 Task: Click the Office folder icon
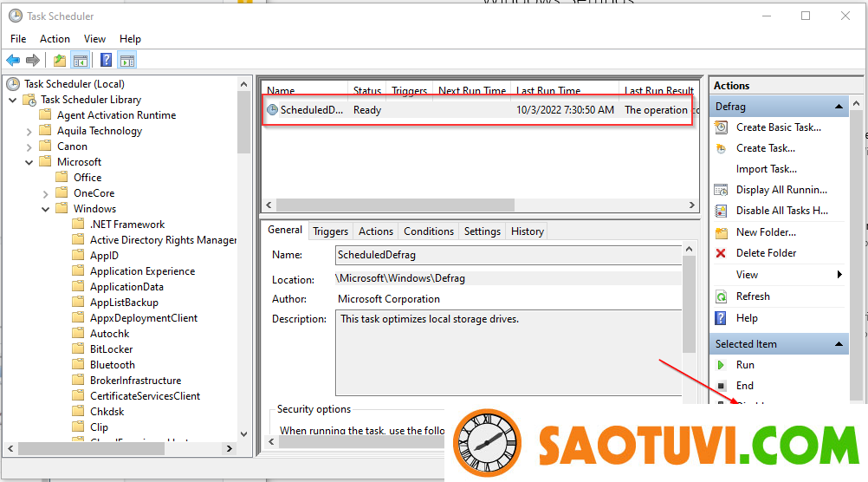(x=62, y=178)
